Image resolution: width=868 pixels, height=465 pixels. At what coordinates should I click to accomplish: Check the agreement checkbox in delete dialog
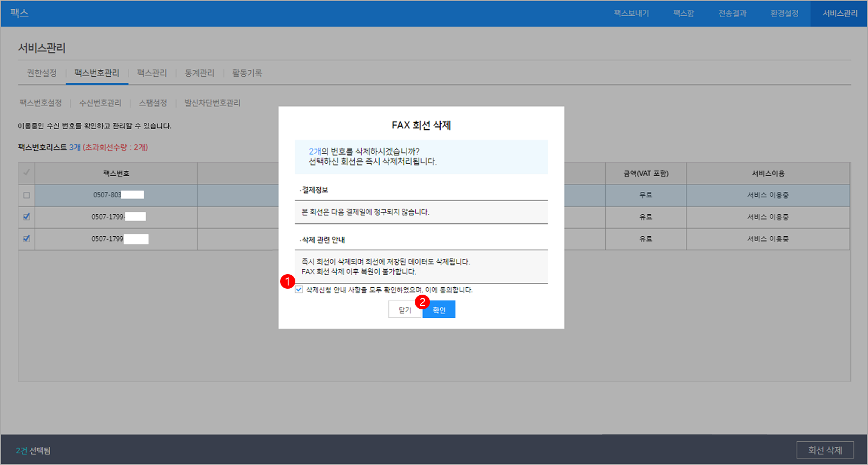[x=299, y=290]
